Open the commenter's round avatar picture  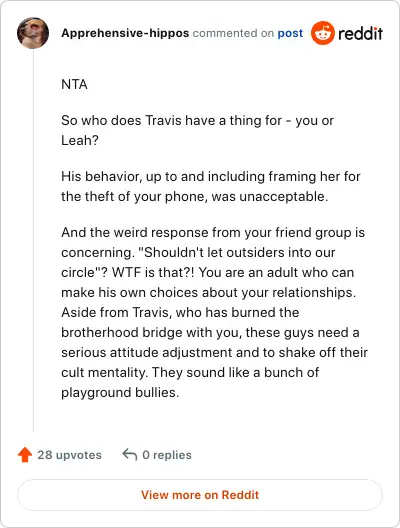33,33
